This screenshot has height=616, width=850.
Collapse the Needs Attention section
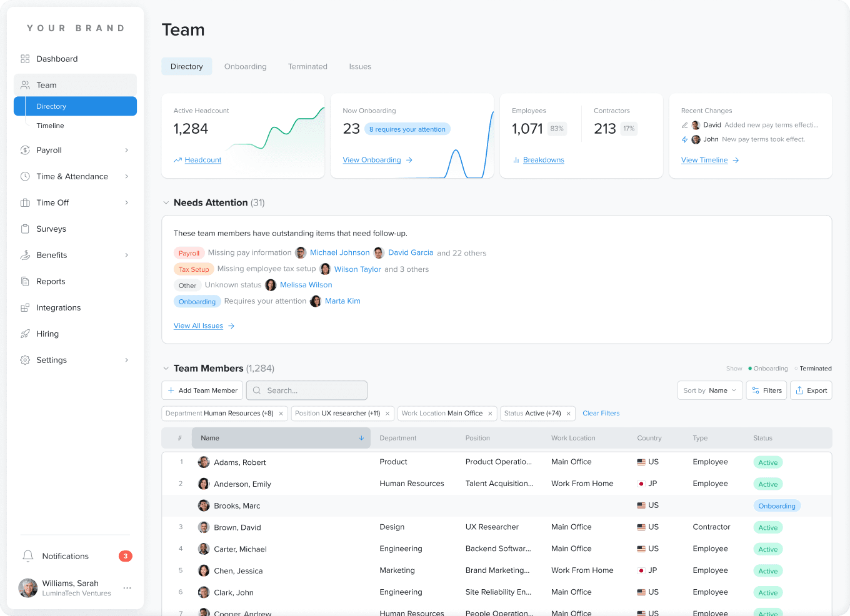[166, 202]
